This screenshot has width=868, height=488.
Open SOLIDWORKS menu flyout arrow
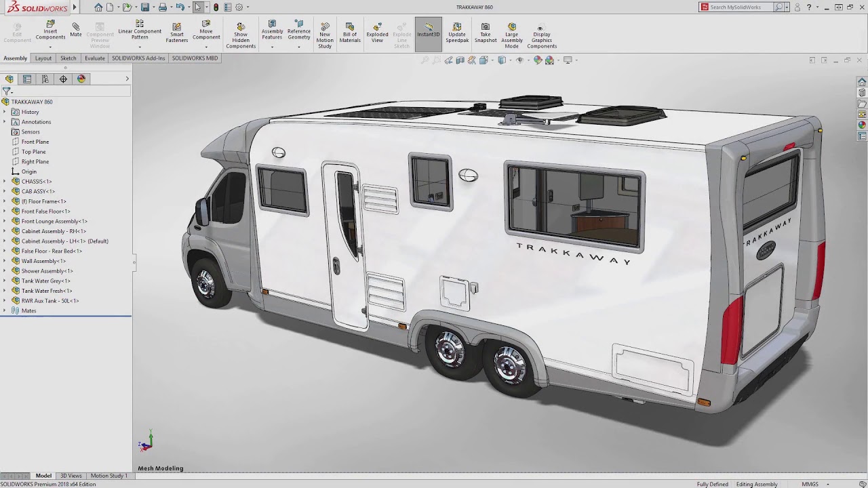pos(75,7)
